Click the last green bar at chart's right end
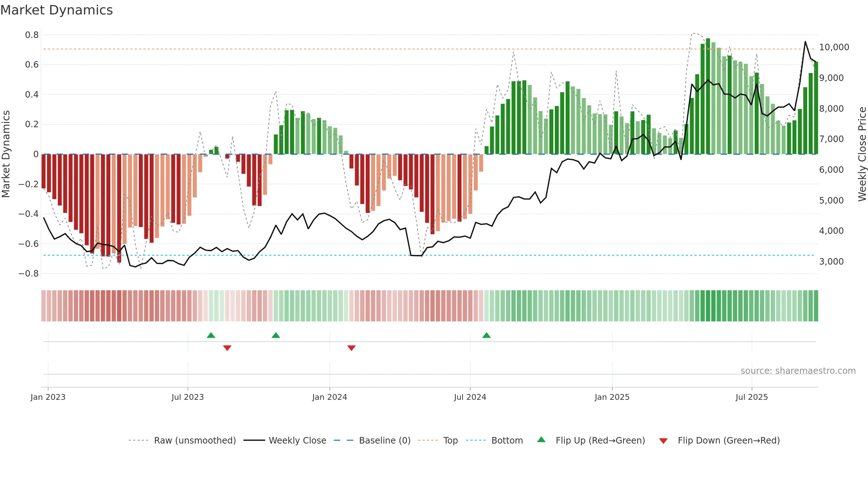 point(816,108)
